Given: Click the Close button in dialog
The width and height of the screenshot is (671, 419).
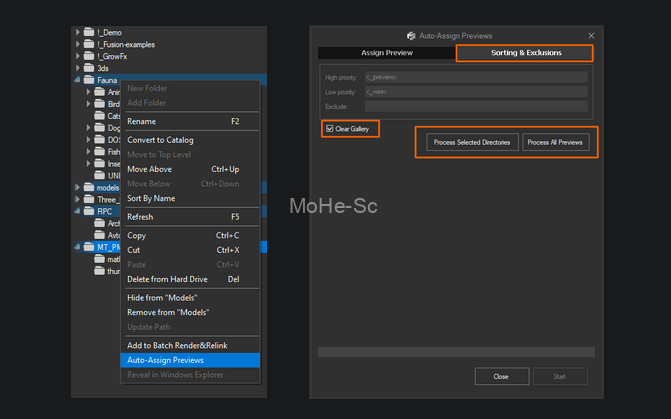Looking at the screenshot, I should [x=500, y=376].
